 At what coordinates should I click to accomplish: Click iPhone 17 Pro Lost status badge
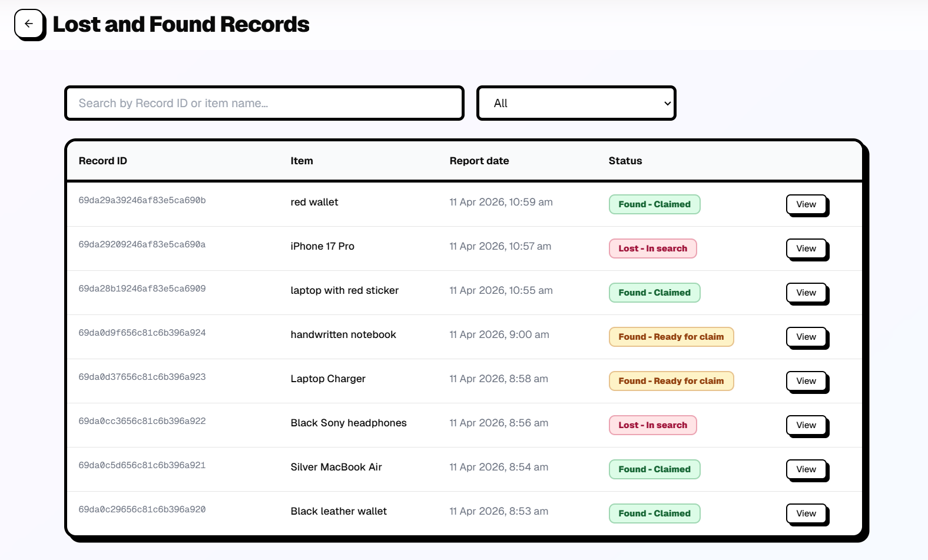tap(652, 248)
